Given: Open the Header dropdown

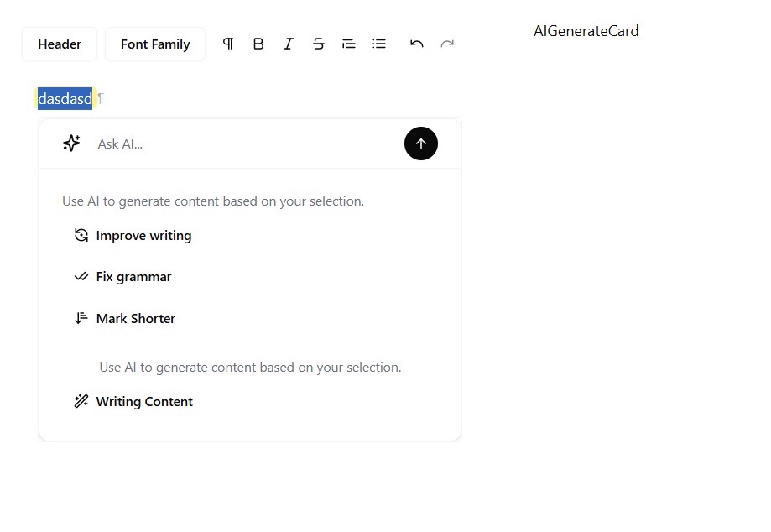Looking at the screenshot, I should pyautogui.click(x=60, y=44).
